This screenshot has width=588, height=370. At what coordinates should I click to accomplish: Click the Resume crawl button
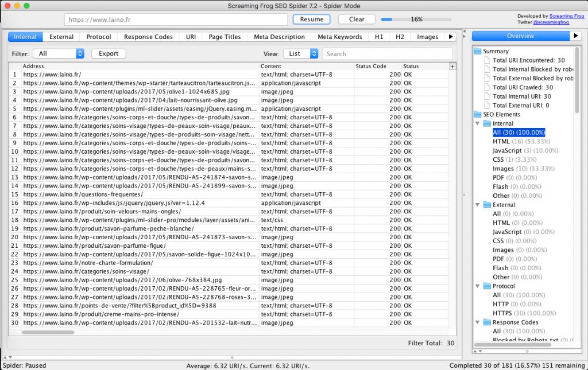[x=311, y=19]
